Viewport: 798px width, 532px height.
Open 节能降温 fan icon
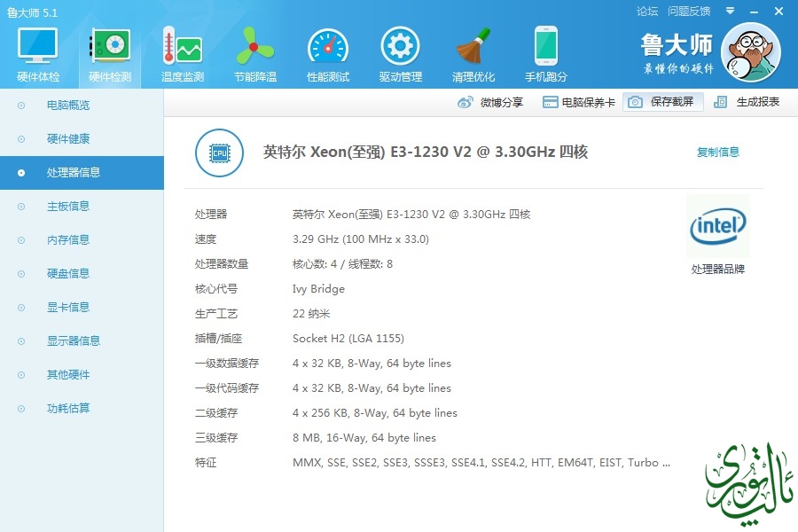[255, 46]
